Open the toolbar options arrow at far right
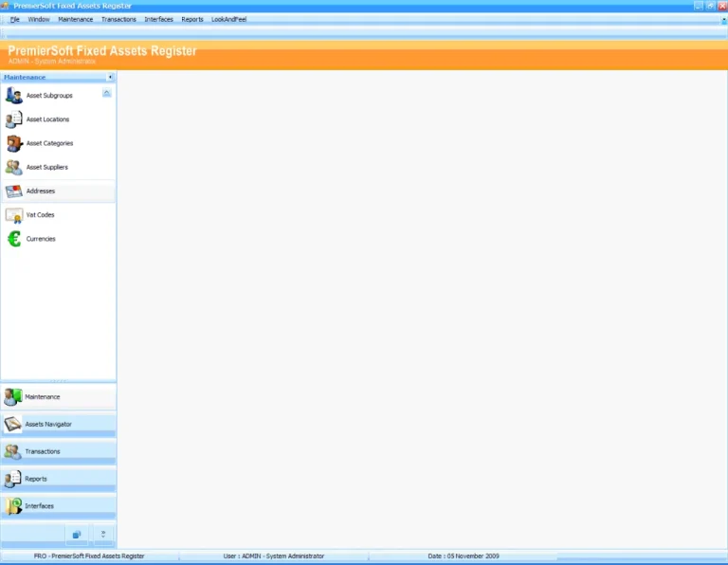The image size is (728, 565). click(724, 20)
